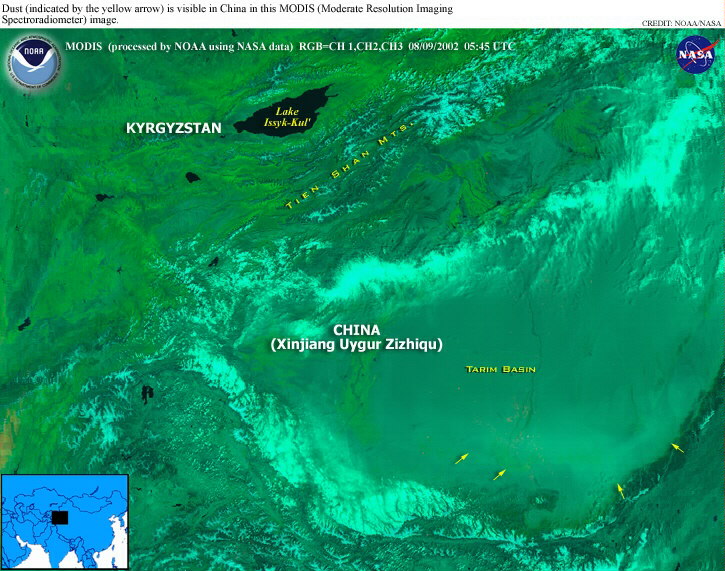Click the TARIM BASIN label
Screen dimensions: 725x571
[x=501, y=369]
